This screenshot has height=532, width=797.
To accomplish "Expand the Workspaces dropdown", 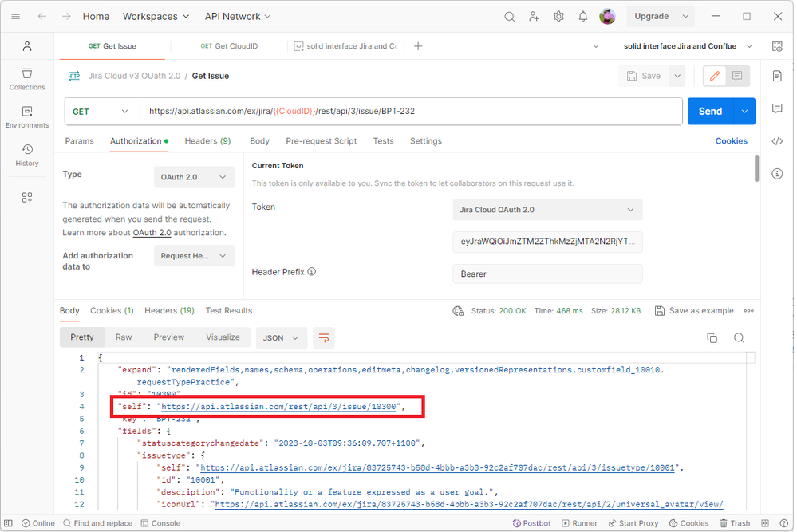I will (x=156, y=16).
